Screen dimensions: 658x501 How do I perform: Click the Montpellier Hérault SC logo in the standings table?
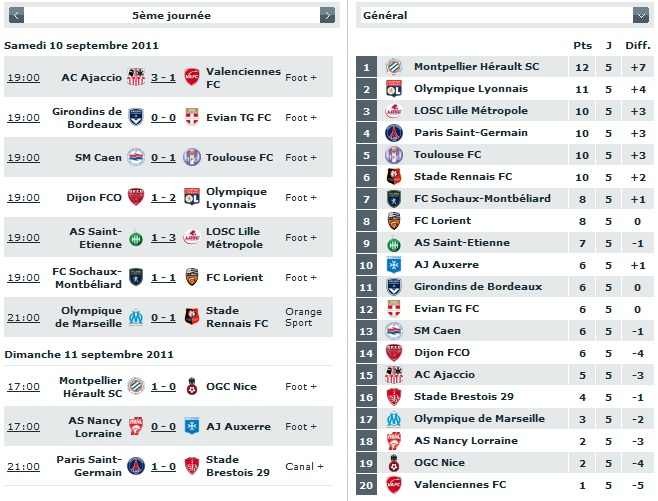pos(394,67)
